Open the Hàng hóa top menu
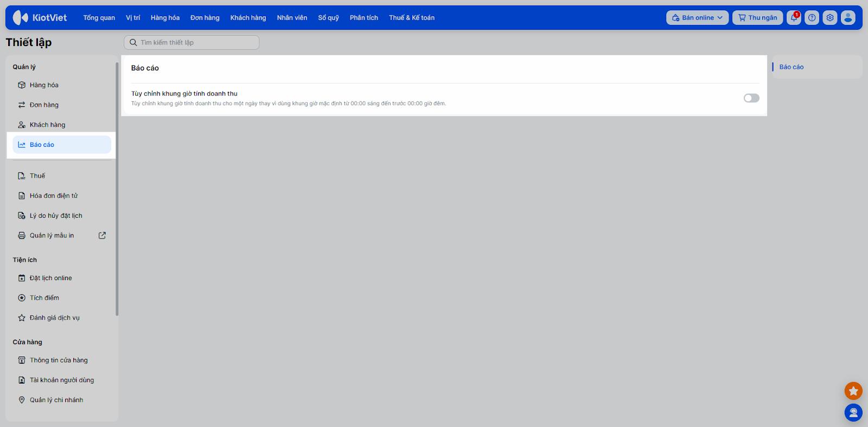Image resolution: width=868 pixels, height=427 pixels. [x=165, y=18]
